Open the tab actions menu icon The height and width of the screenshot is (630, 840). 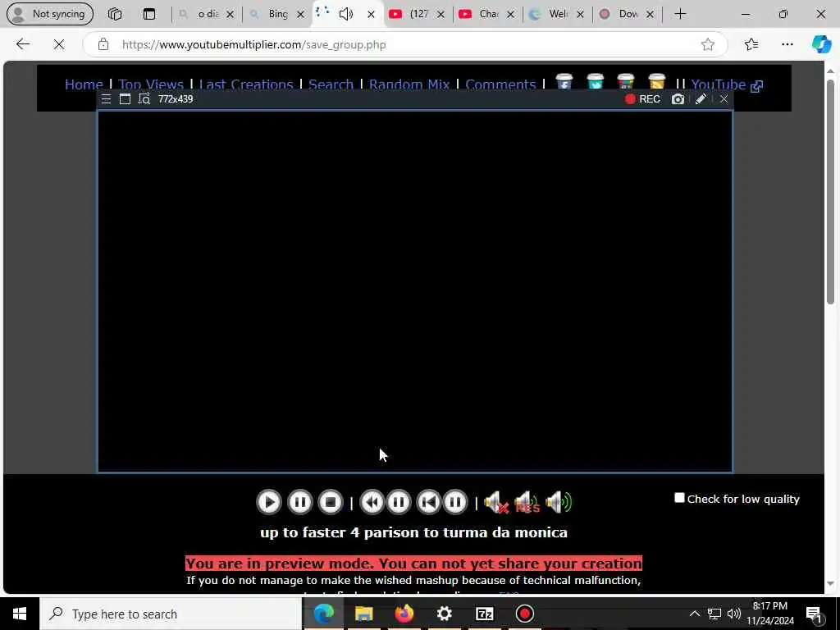[x=149, y=14]
